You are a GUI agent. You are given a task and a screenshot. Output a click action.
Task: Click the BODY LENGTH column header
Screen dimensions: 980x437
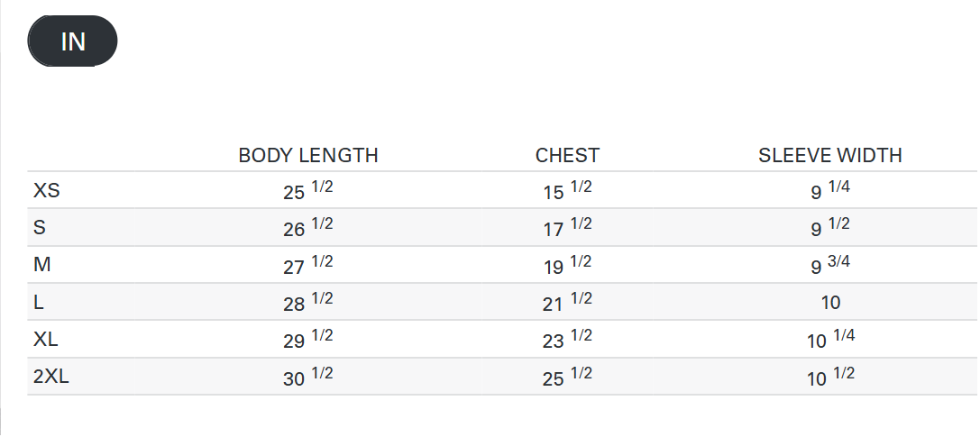(307, 155)
